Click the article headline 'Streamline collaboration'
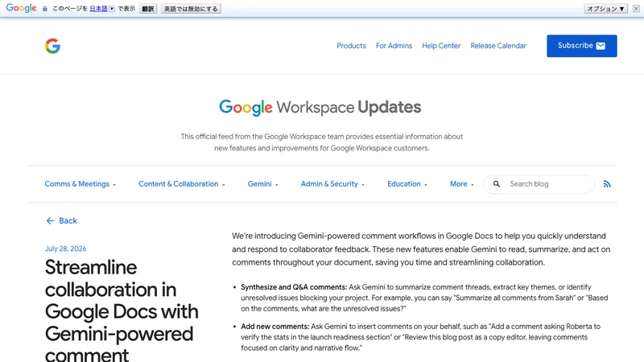Screen dimensions: 644x362 (x=122, y=311)
